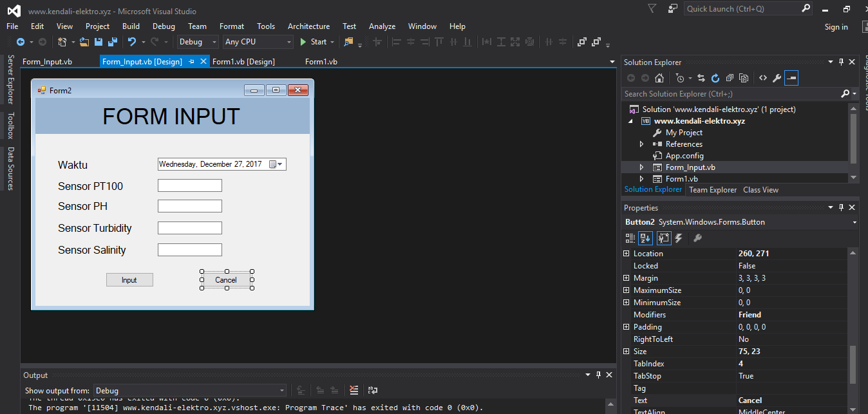Click the Clear All icon in Output panel
This screenshot has height=414, width=868.
pyautogui.click(x=354, y=390)
